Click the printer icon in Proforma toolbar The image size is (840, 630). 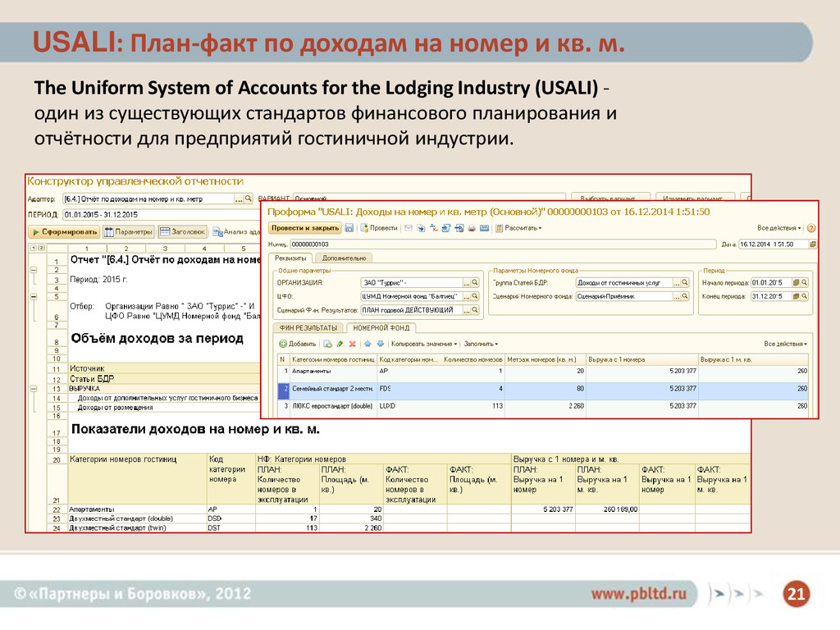(472, 228)
